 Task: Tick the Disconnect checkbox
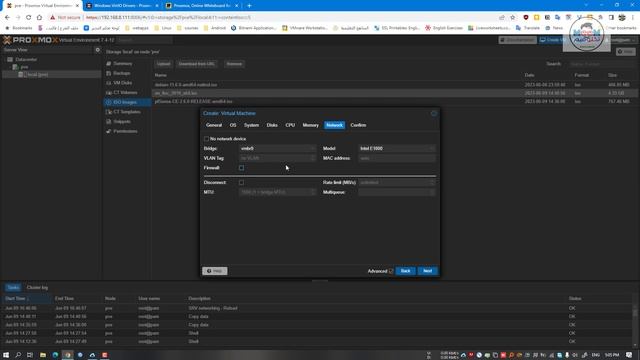coord(242,182)
